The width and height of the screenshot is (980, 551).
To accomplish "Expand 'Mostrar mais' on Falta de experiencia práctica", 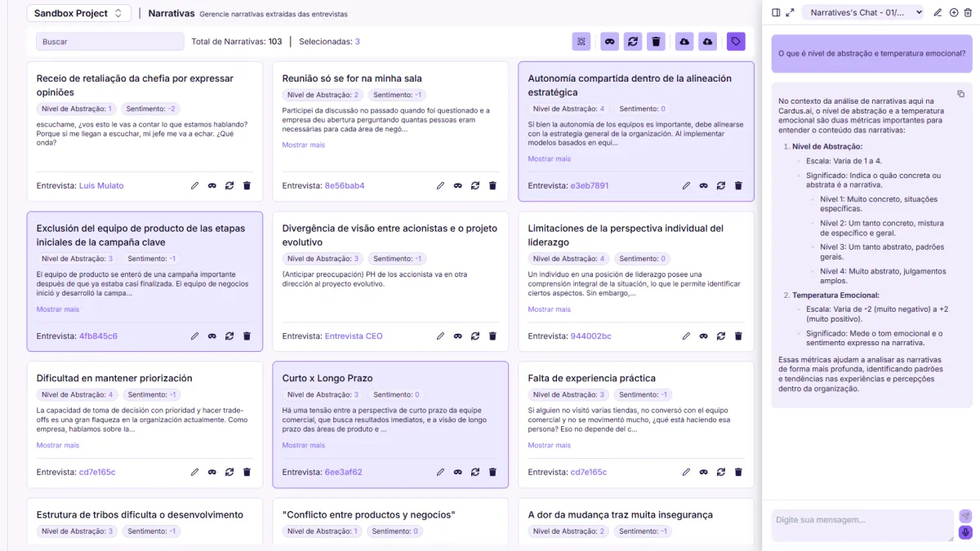I will pos(549,445).
